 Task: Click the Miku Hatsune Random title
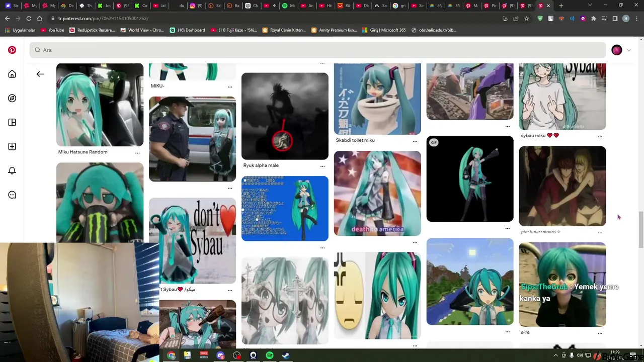pyautogui.click(x=83, y=152)
